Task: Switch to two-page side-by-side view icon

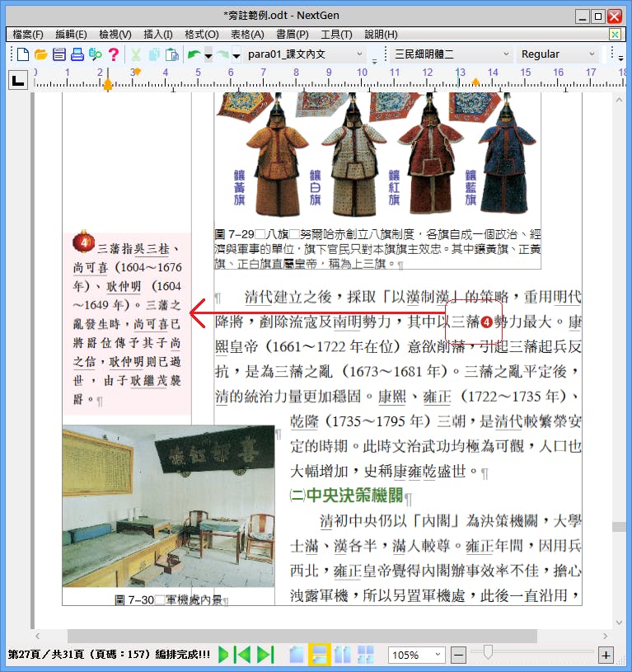Action: [x=343, y=655]
